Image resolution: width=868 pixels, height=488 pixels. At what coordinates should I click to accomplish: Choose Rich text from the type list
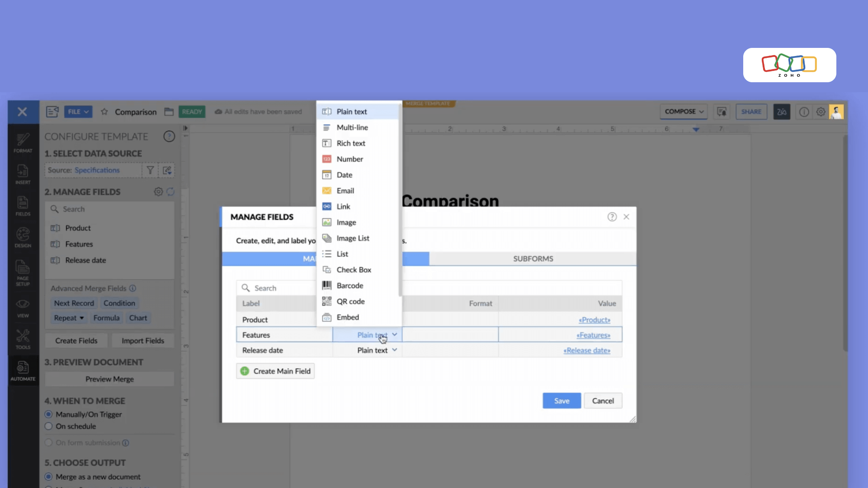(350, 143)
